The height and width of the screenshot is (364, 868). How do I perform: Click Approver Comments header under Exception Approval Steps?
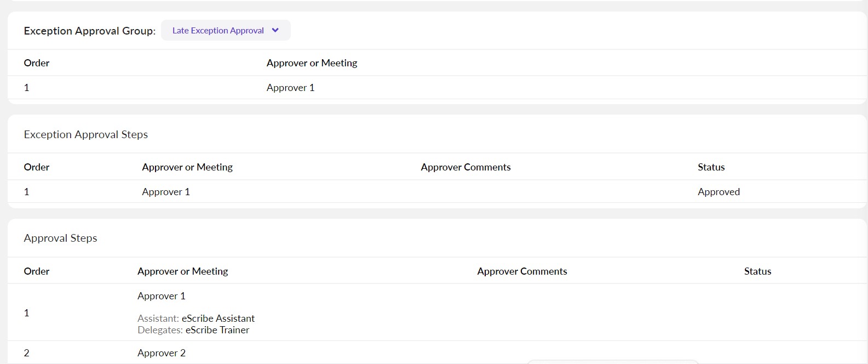click(465, 167)
